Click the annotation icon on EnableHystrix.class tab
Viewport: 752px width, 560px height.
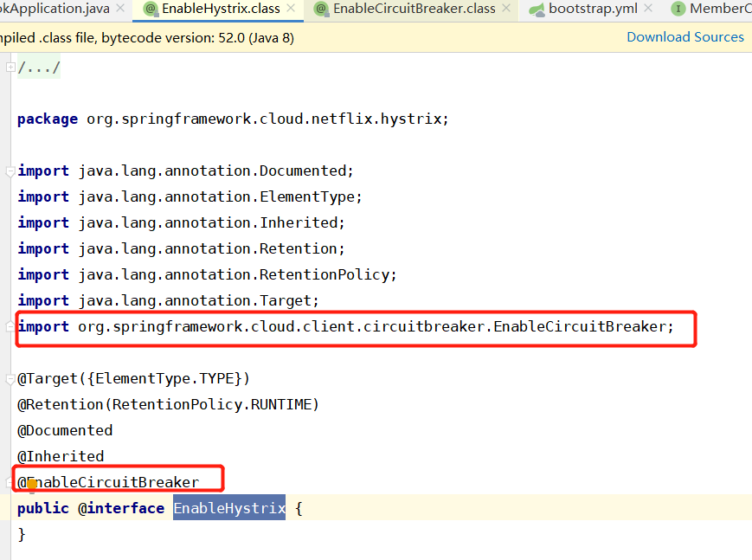pos(151,10)
